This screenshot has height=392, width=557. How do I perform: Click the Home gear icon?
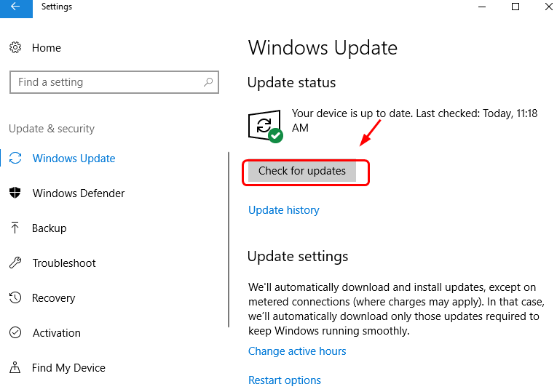(15, 48)
